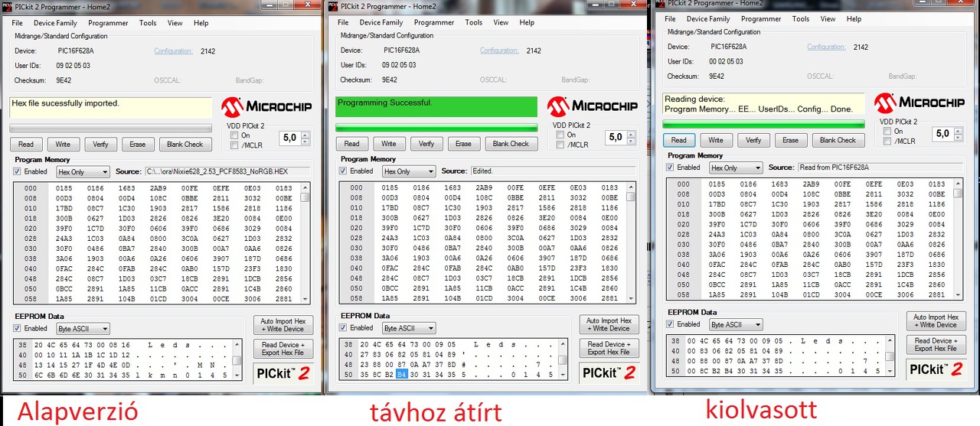Open View menu in Programming Successful window
980x426 pixels.
(501, 22)
